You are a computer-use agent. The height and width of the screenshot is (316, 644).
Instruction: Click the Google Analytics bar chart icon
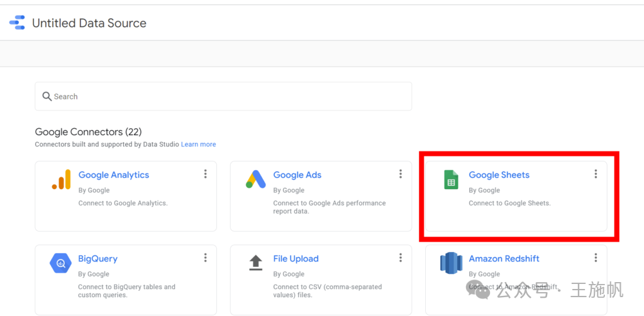61,179
